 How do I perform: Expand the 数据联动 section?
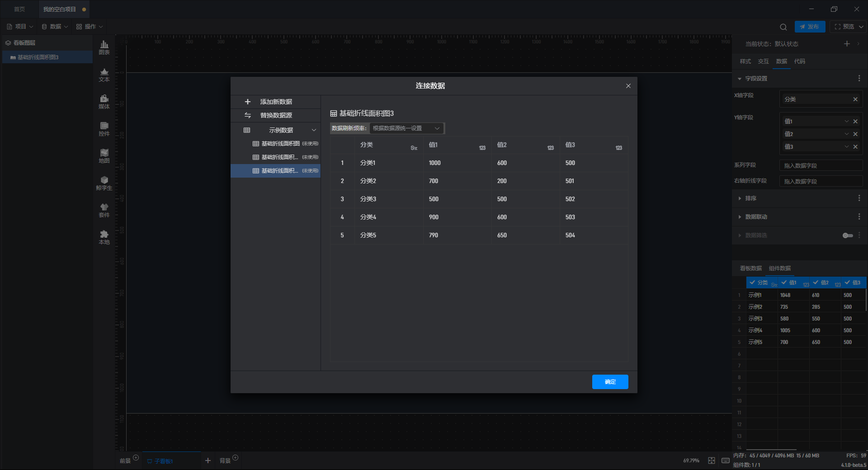tap(740, 217)
